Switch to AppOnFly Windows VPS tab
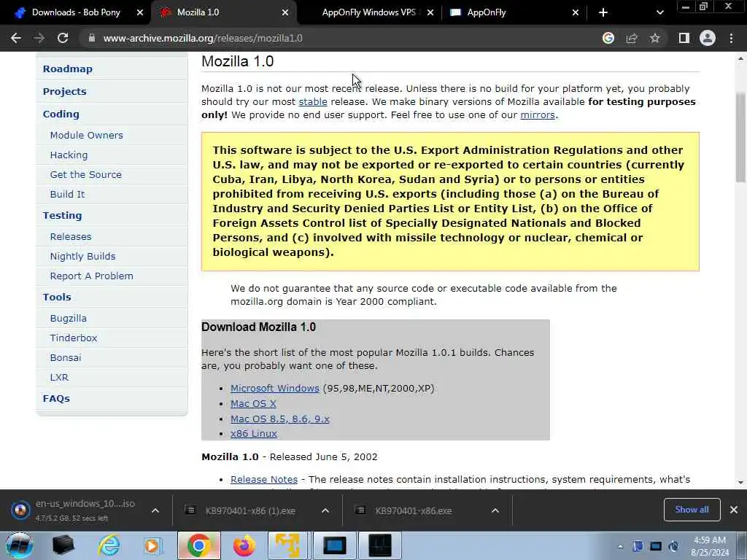747x560 pixels. coord(368,12)
